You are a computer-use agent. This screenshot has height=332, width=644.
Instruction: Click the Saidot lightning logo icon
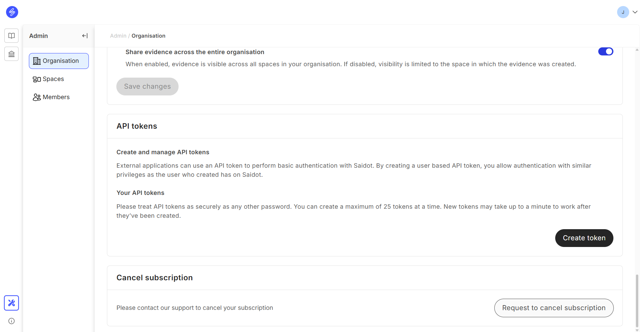click(x=12, y=12)
